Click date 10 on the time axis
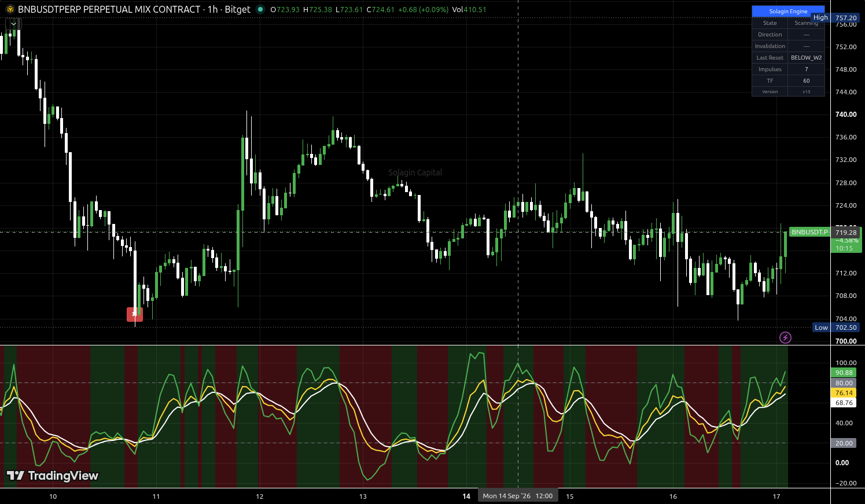 (53, 496)
